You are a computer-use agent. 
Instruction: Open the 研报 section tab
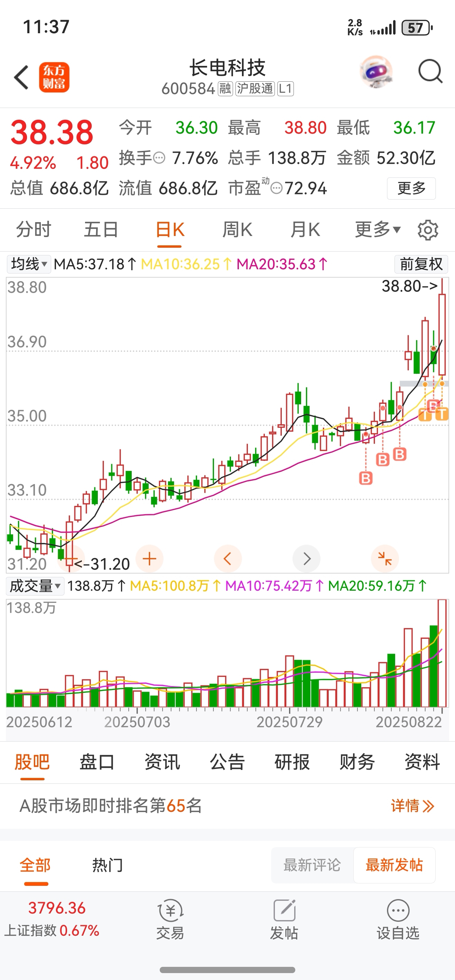(x=292, y=762)
